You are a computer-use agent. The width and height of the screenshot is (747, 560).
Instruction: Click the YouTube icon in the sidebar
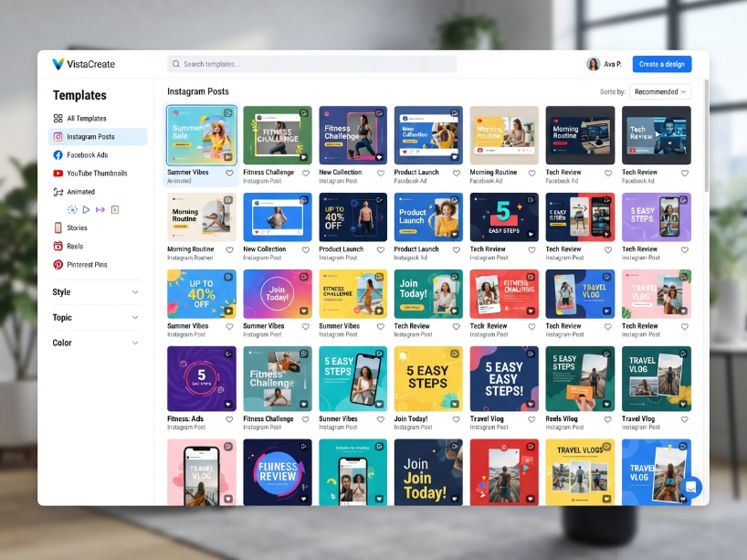58,174
